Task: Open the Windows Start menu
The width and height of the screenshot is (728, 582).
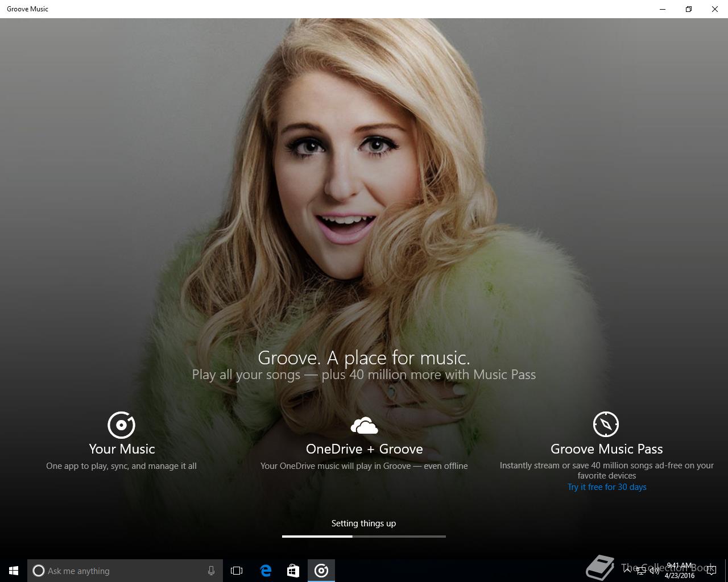Action: click(x=14, y=571)
